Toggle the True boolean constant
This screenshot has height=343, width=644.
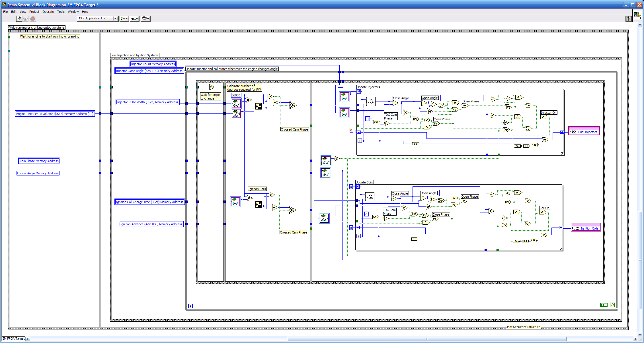tap(603, 305)
